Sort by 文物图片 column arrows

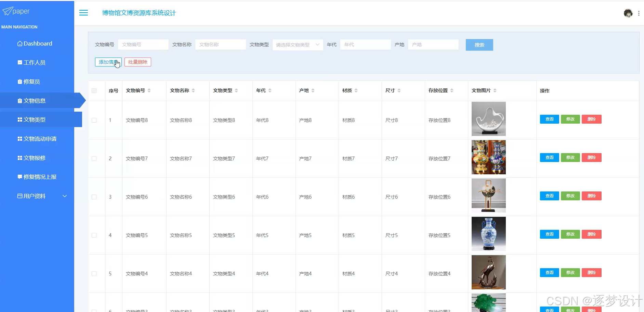[495, 90]
